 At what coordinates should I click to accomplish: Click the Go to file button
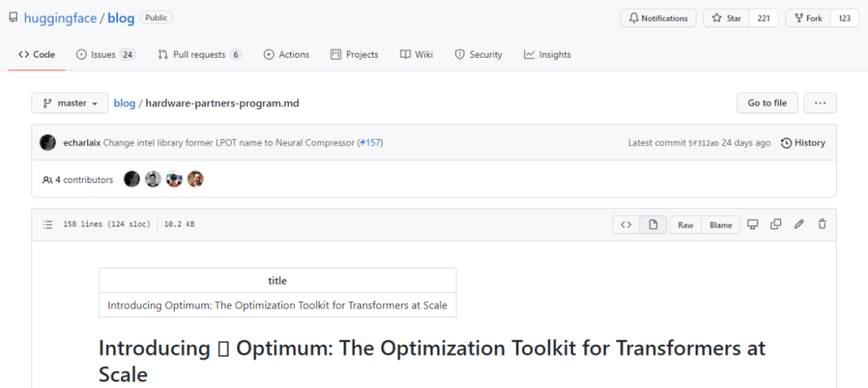pos(767,103)
